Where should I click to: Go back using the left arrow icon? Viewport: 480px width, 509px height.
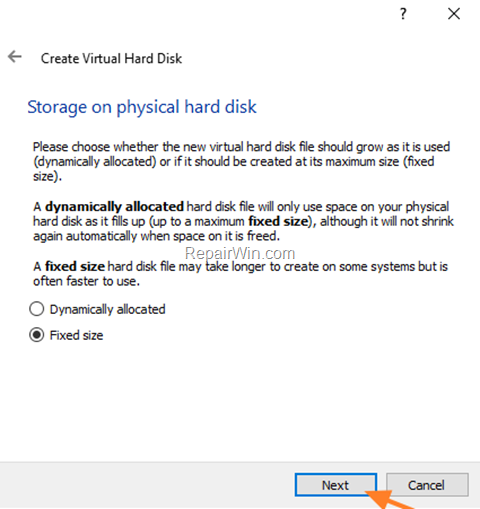click(15, 57)
